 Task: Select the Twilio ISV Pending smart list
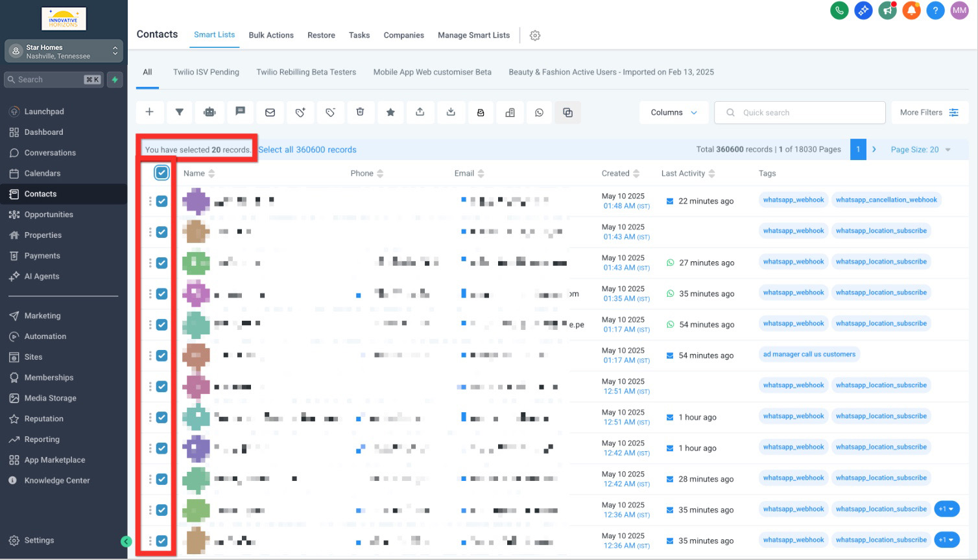point(206,72)
